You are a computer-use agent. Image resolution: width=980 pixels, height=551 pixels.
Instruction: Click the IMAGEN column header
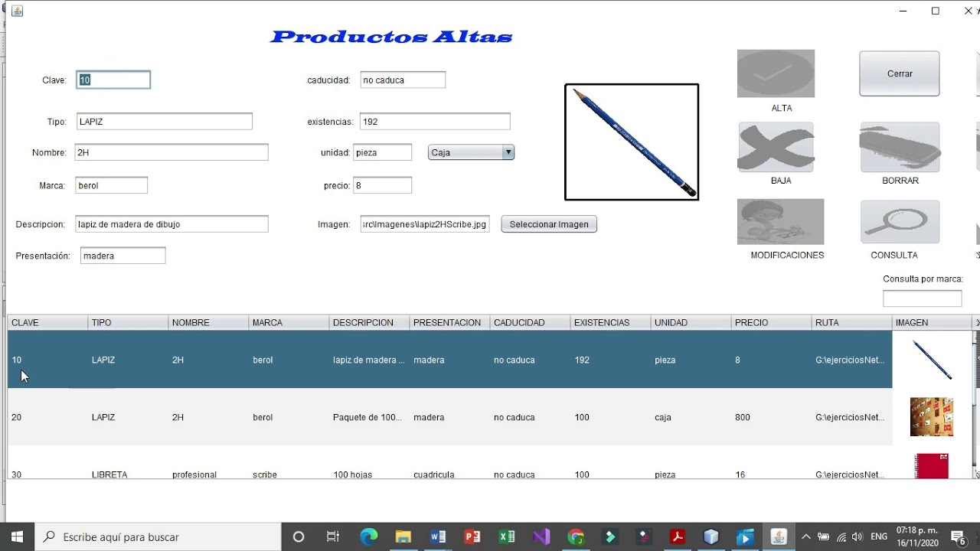pyautogui.click(x=932, y=323)
